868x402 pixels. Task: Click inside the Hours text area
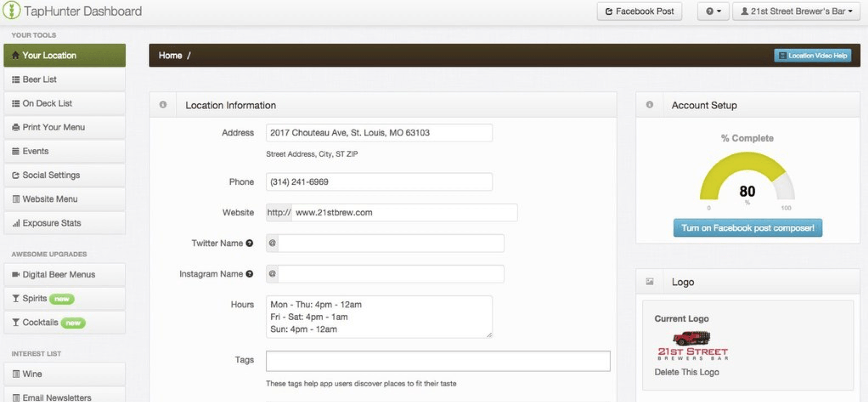pyautogui.click(x=379, y=317)
